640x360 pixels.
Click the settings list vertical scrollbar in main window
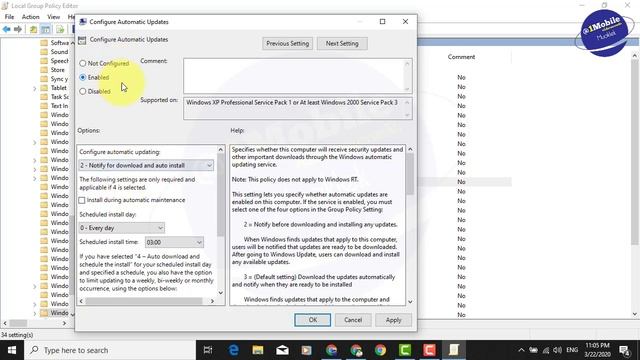click(x=635, y=152)
